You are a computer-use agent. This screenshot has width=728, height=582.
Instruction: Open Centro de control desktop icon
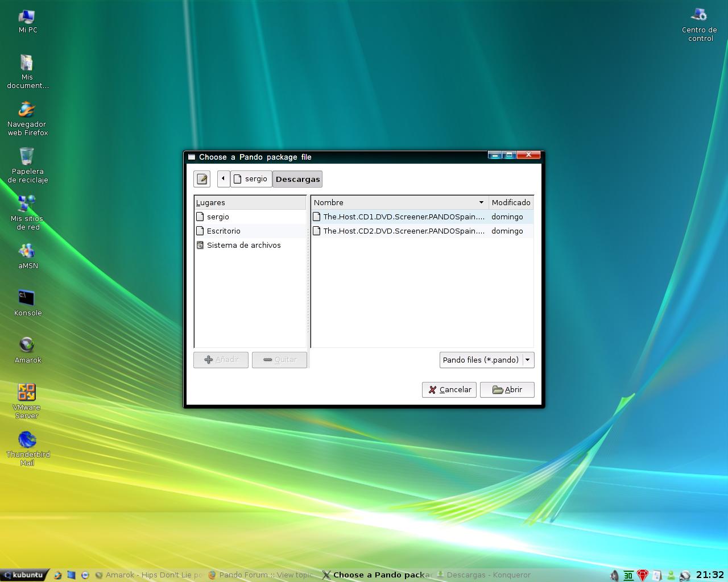click(x=700, y=25)
